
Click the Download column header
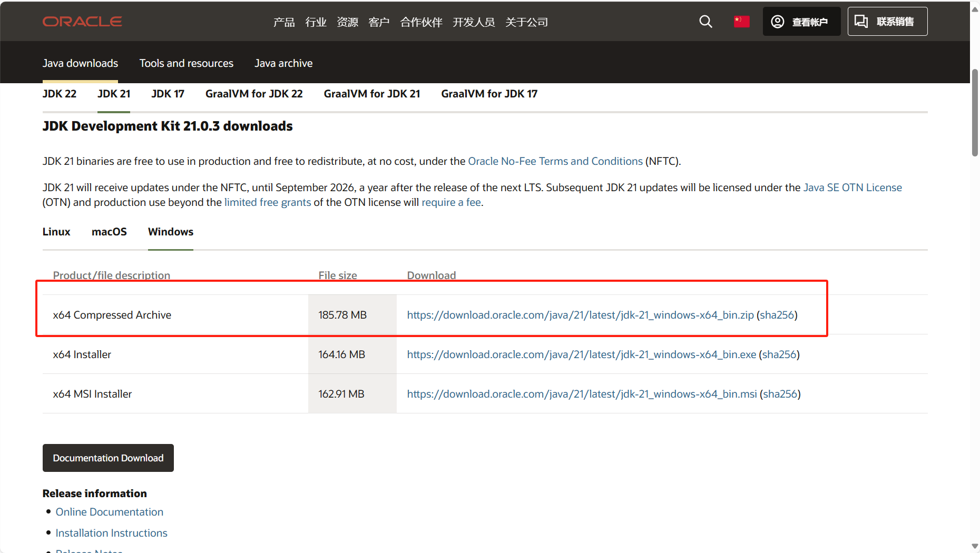(432, 275)
